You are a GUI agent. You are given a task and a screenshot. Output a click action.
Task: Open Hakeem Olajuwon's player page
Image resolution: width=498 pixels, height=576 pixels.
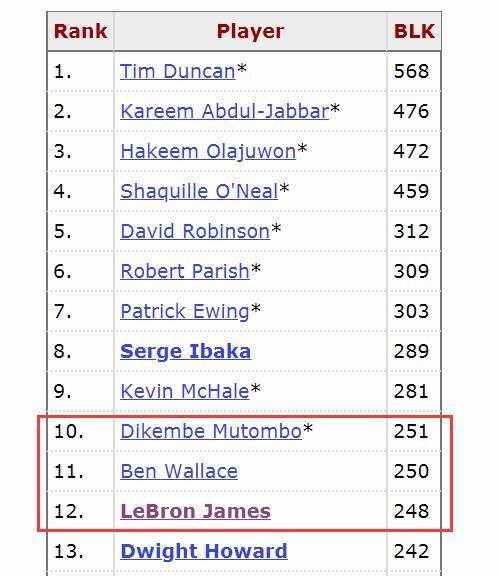click(208, 151)
